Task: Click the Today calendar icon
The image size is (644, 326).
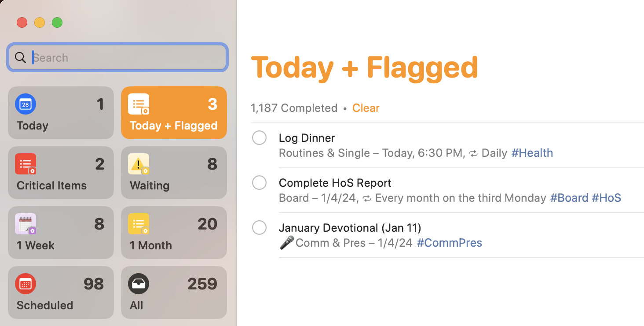Action: [26, 104]
